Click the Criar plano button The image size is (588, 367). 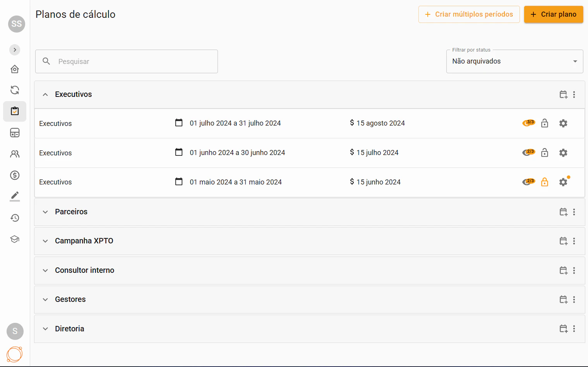click(x=553, y=14)
